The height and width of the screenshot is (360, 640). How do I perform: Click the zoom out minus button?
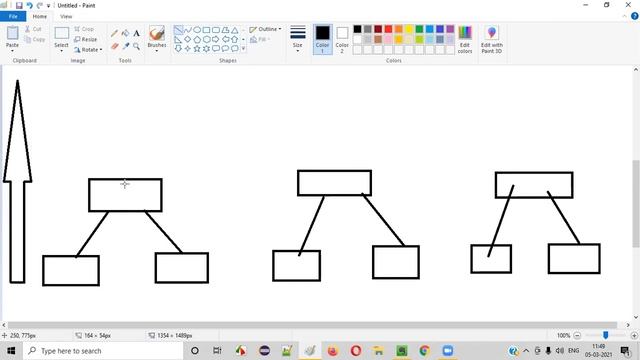point(577,336)
